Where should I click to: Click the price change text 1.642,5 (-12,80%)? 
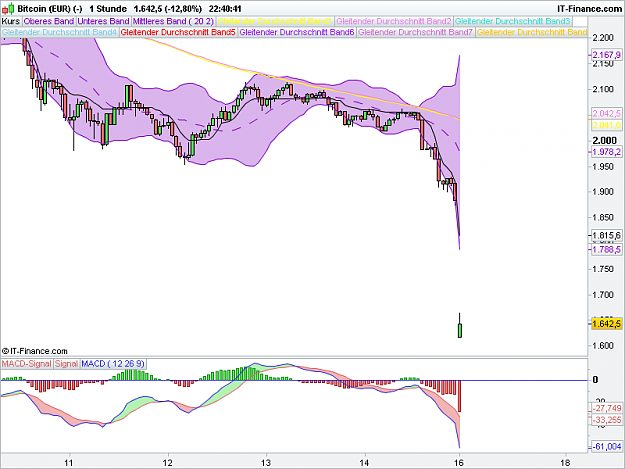tap(167, 8)
